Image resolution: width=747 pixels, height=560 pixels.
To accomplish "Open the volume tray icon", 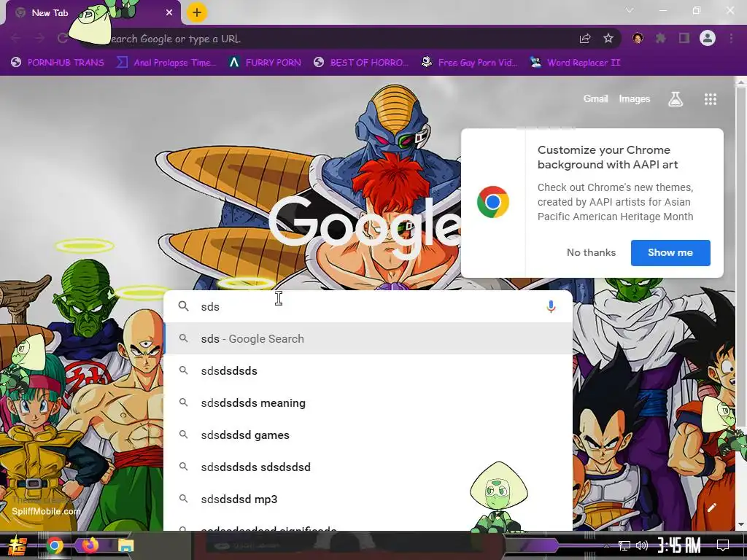I will [x=642, y=545].
